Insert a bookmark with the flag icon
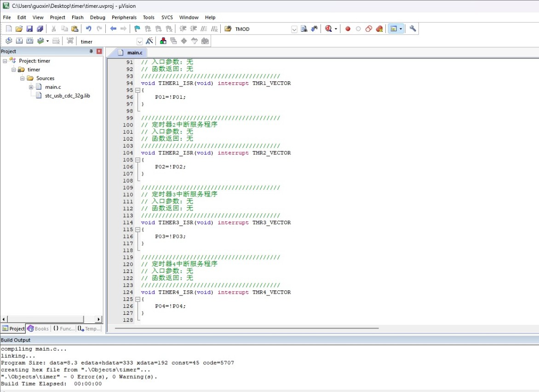The image size is (539, 392). (137, 29)
